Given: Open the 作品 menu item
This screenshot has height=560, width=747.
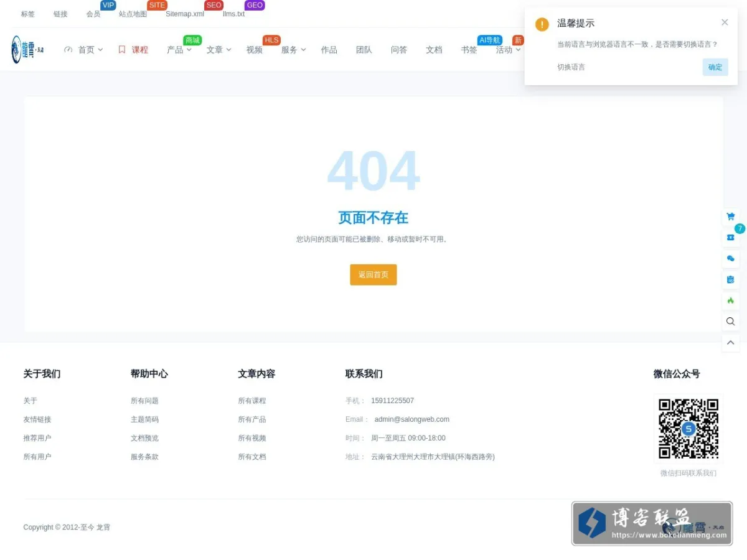Looking at the screenshot, I should (x=329, y=50).
